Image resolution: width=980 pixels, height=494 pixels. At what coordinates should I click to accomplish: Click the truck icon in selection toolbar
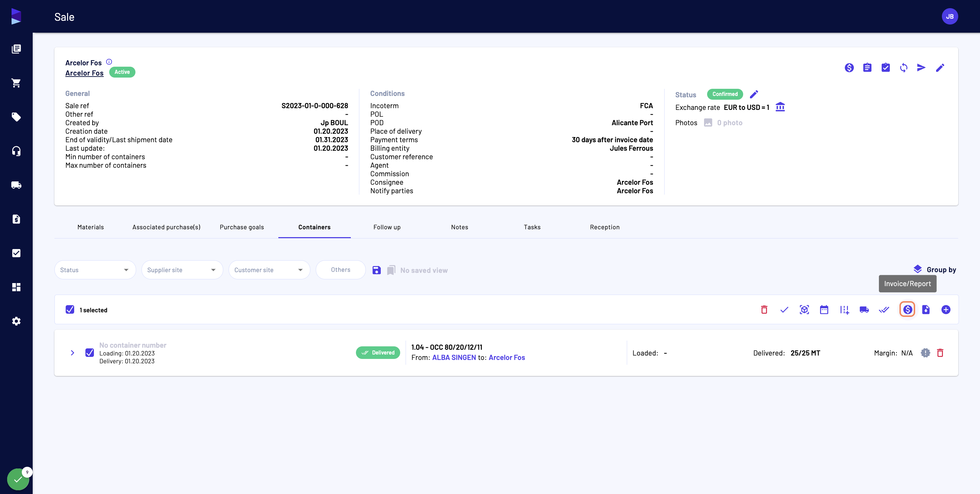coord(864,310)
